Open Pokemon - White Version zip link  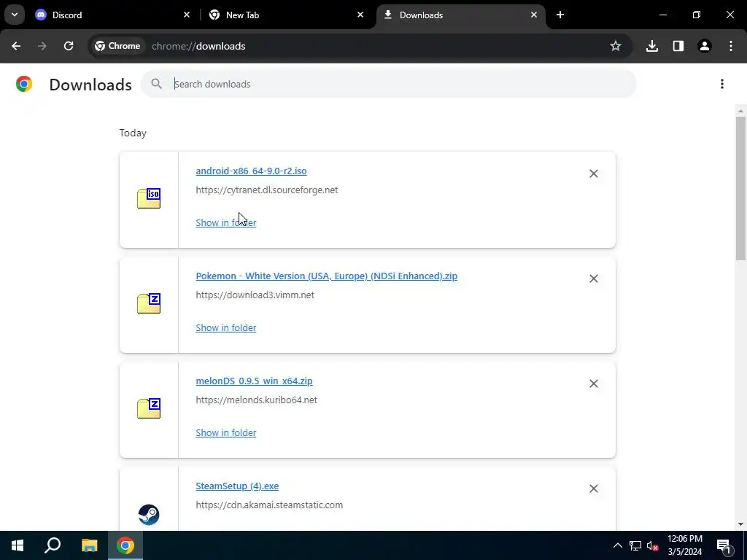pos(326,276)
